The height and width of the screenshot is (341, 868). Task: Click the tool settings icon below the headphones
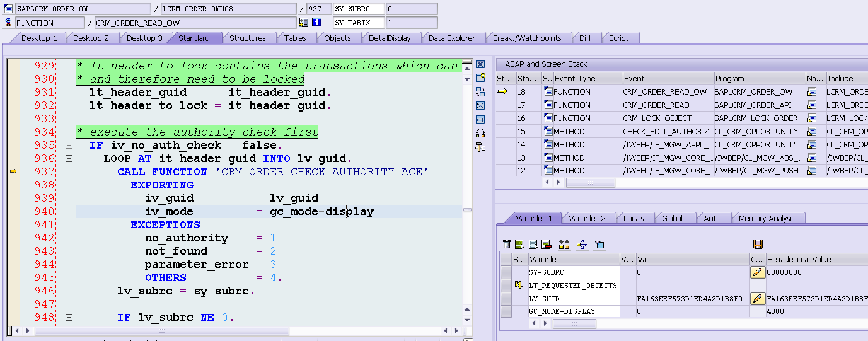click(x=480, y=147)
